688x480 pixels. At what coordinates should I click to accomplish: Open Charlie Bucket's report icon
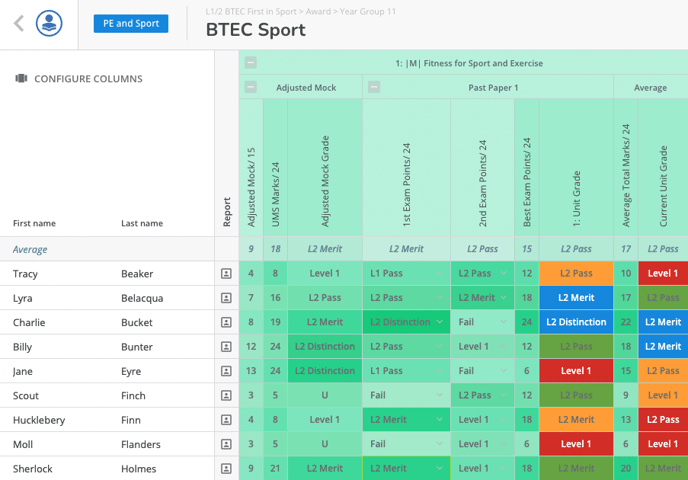226,322
